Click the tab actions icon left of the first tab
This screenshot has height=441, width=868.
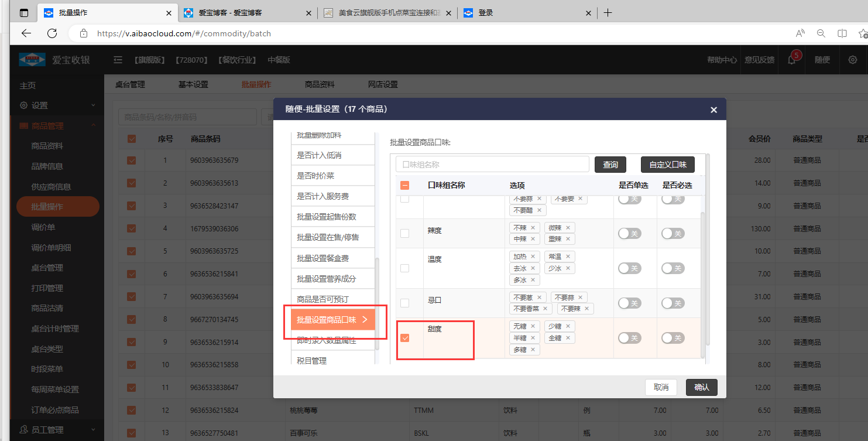(x=23, y=12)
